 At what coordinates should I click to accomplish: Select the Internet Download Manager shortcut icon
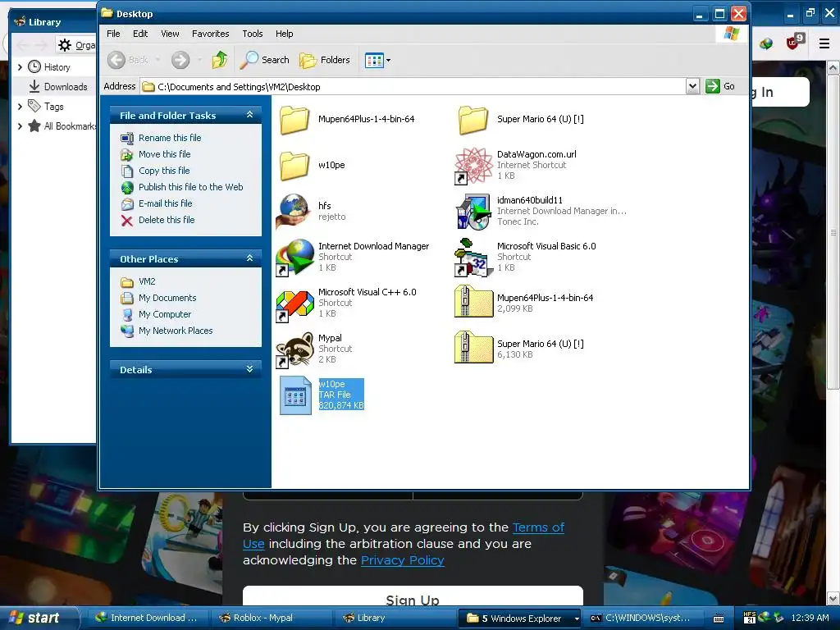click(x=294, y=258)
